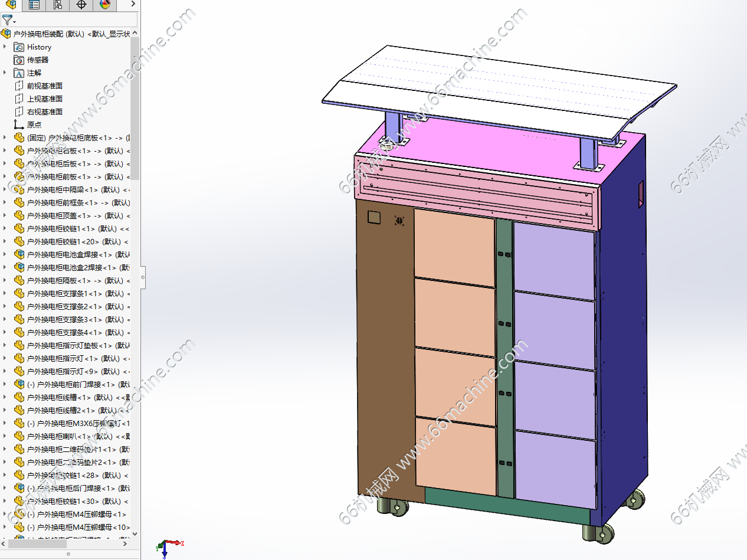
Task: Select the 原点 origin icon
Action: pyautogui.click(x=19, y=125)
